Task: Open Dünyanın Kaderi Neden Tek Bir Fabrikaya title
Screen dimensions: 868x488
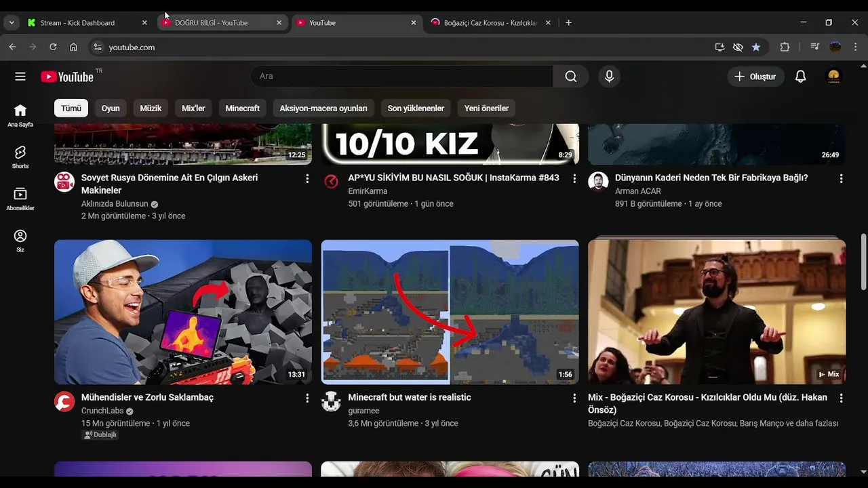Action: pyautogui.click(x=711, y=178)
